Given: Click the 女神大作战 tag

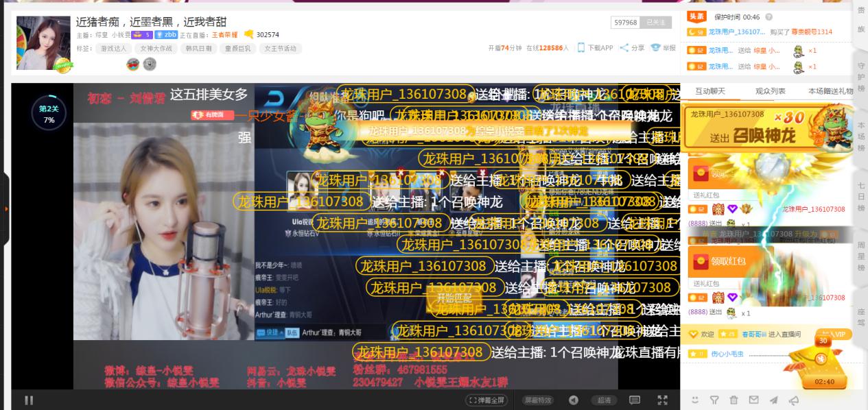Looking at the screenshot, I should (156, 49).
